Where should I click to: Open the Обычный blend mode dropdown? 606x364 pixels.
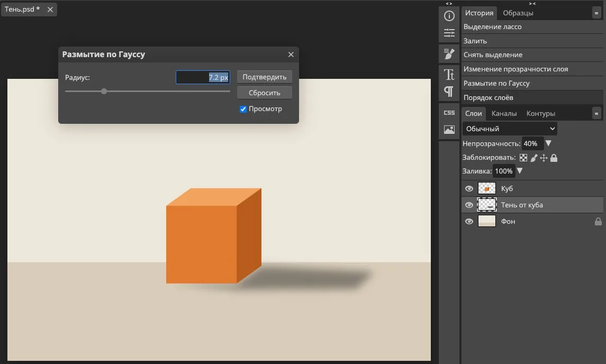pyautogui.click(x=510, y=129)
